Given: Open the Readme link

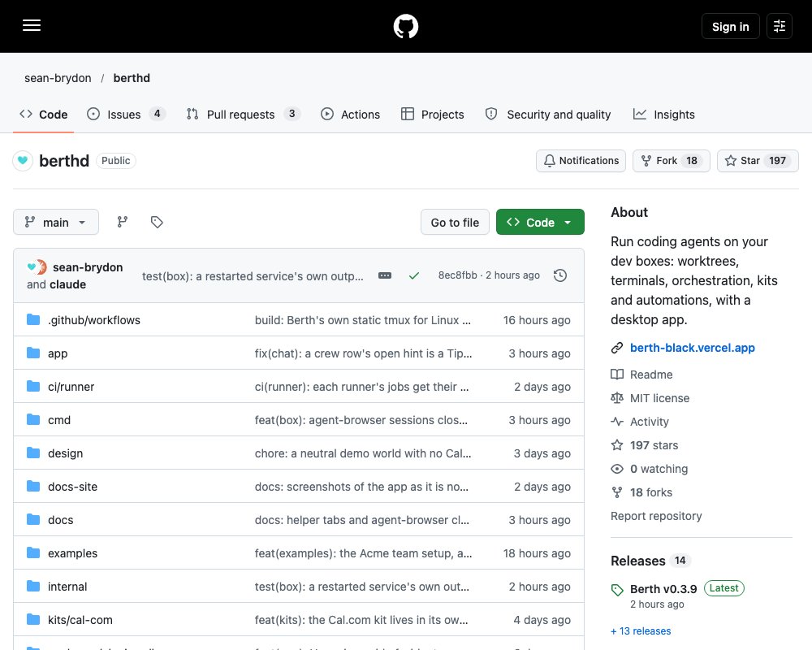Looking at the screenshot, I should click(x=651, y=375).
